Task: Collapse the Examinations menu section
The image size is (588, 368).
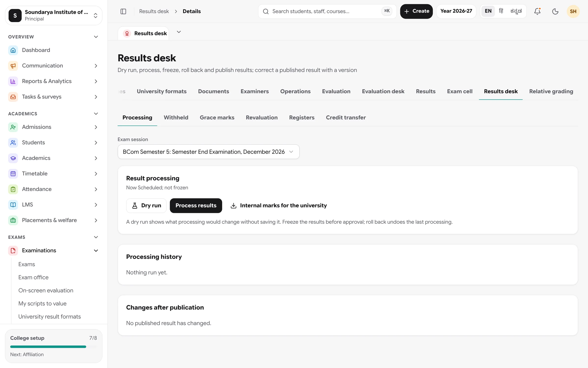Action: pyautogui.click(x=96, y=250)
